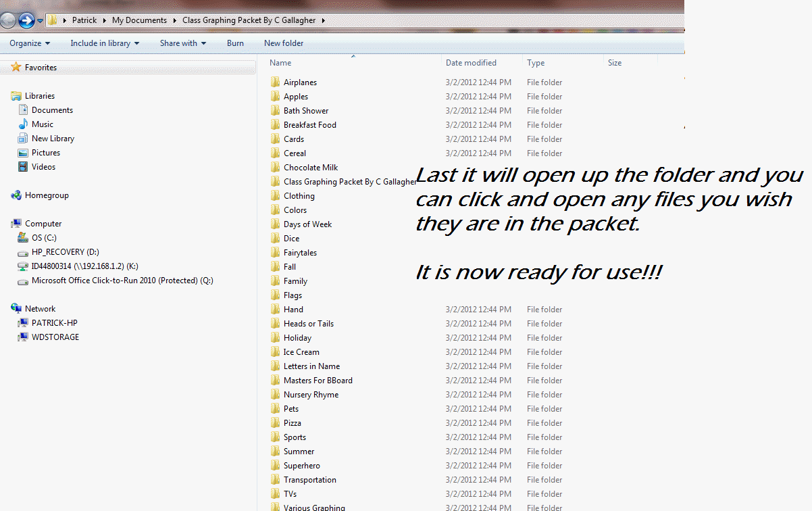Select the Heads or Tails folder
This screenshot has height=511, width=812.
(x=309, y=324)
